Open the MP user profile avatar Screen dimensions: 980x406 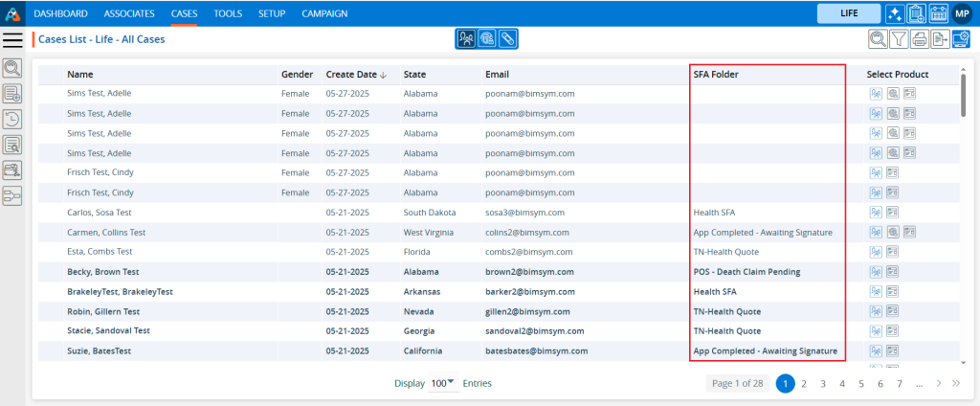[x=962, y=13]
